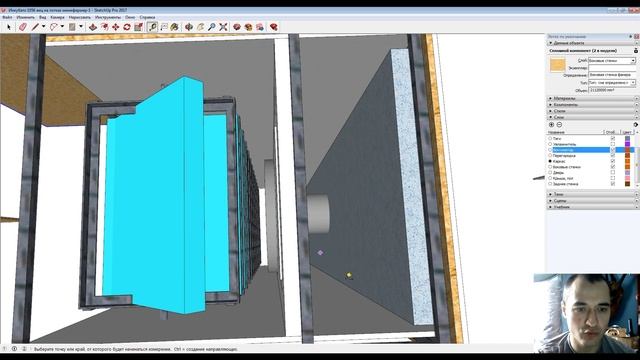Select the arrow Select tool
Image resolution: width=640 pixels, height=360 pixels.
[x=9, y=27]
